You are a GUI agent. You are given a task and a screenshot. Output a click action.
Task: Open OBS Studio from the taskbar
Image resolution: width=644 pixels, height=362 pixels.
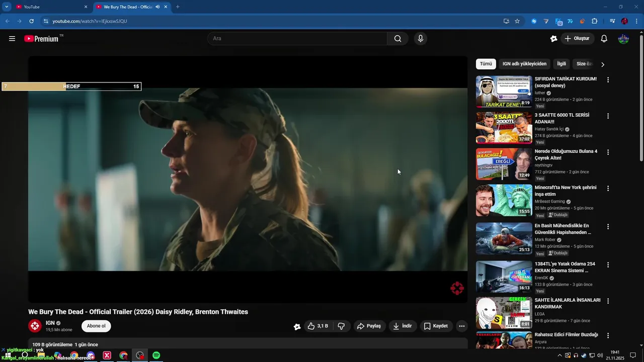(x=140, y=355)
